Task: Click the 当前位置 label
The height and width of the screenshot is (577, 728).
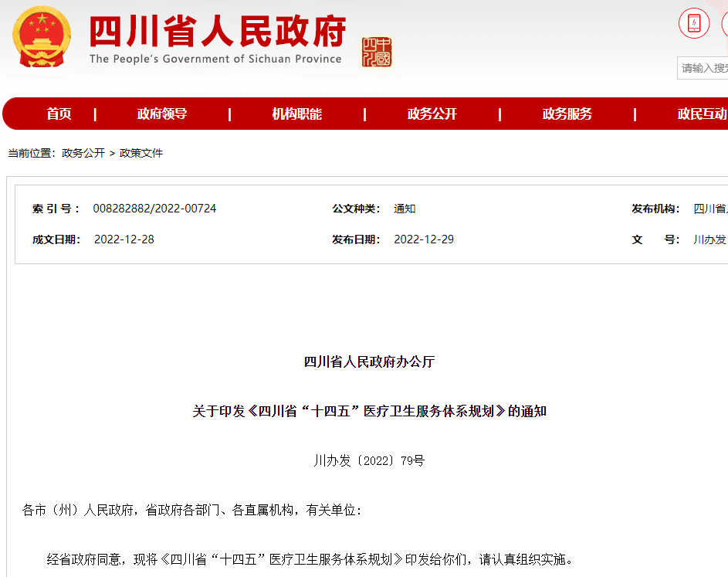Action: [31, 153]
